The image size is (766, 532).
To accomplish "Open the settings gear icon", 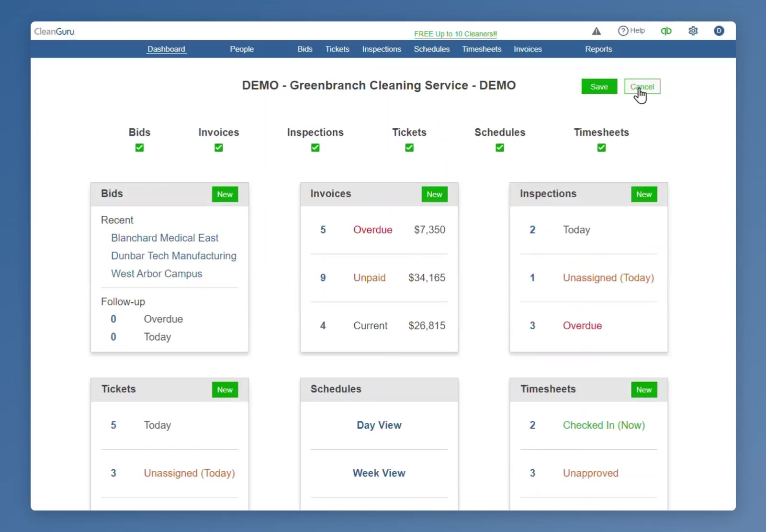I will coord(693,31).
